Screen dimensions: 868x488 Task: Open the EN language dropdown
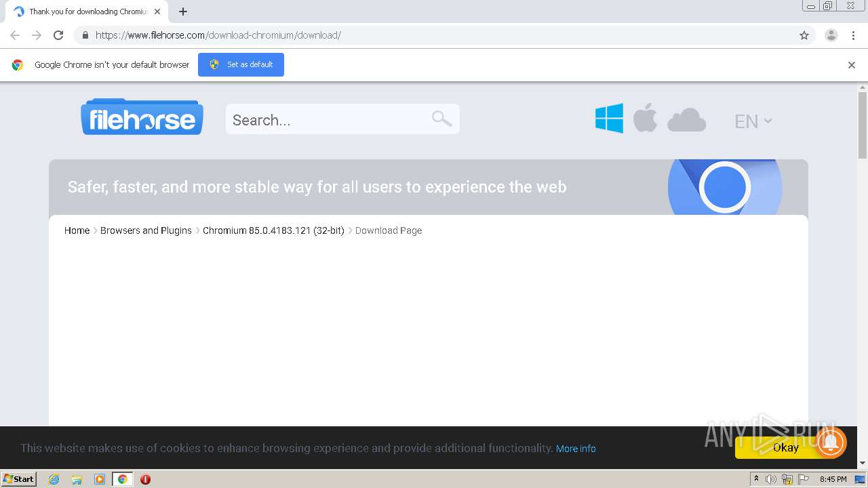click(x=753, y=121)
